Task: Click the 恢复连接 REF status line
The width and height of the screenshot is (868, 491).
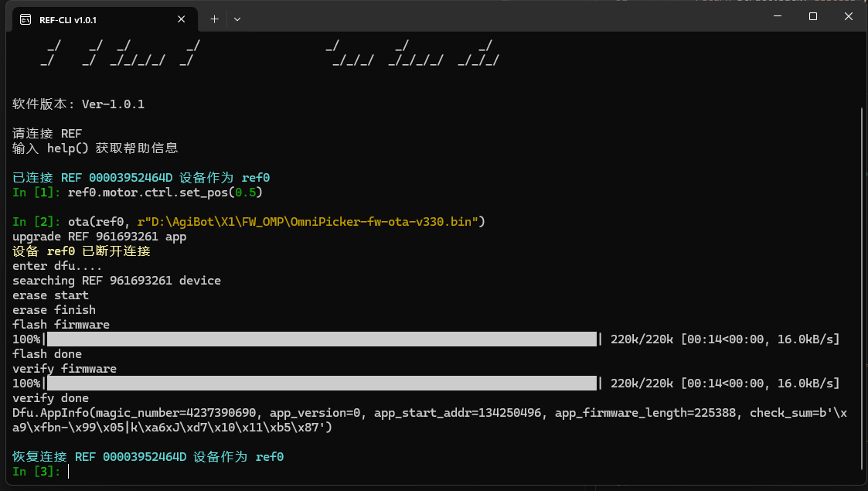Action: [148, 457]
